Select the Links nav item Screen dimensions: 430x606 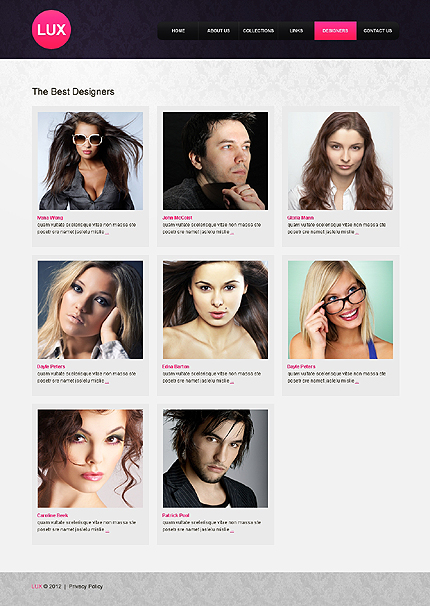click(x=296, y=31)
